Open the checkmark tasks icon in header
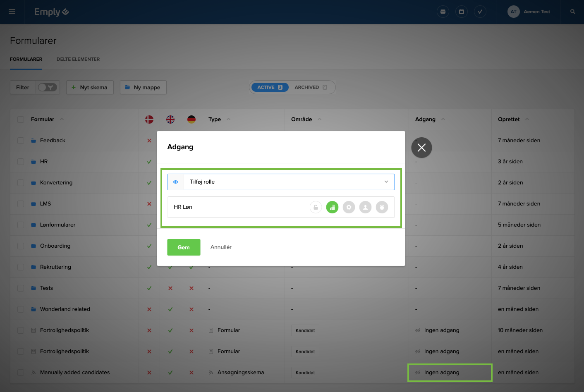Screen dimensions: 584x392 click(x=480, y=12)
